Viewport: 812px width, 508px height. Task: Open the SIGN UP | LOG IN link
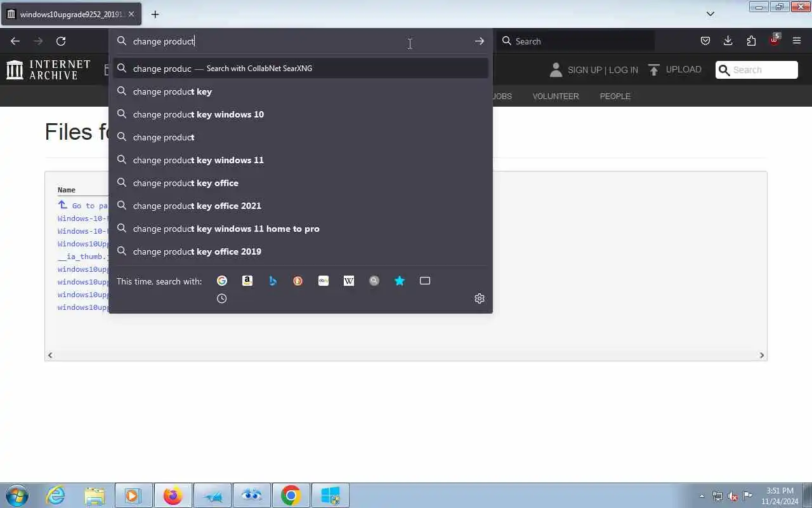[603, 70]
